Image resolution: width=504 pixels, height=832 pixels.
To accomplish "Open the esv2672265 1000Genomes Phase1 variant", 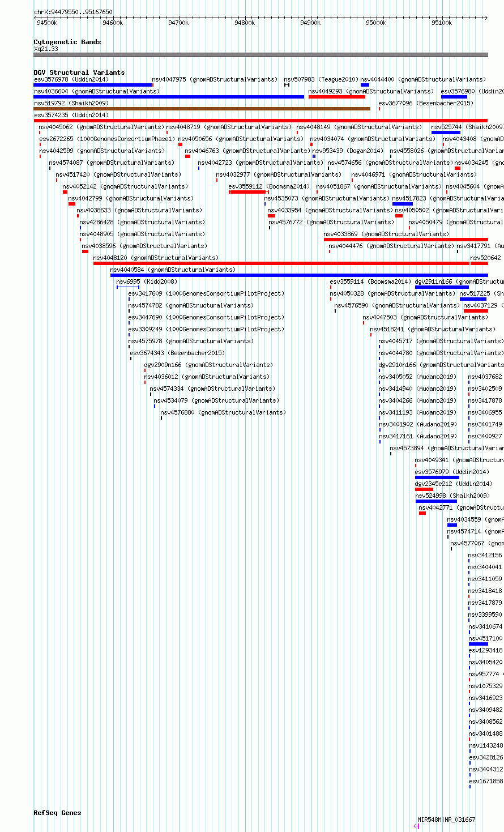I will [x=107, y=139].
